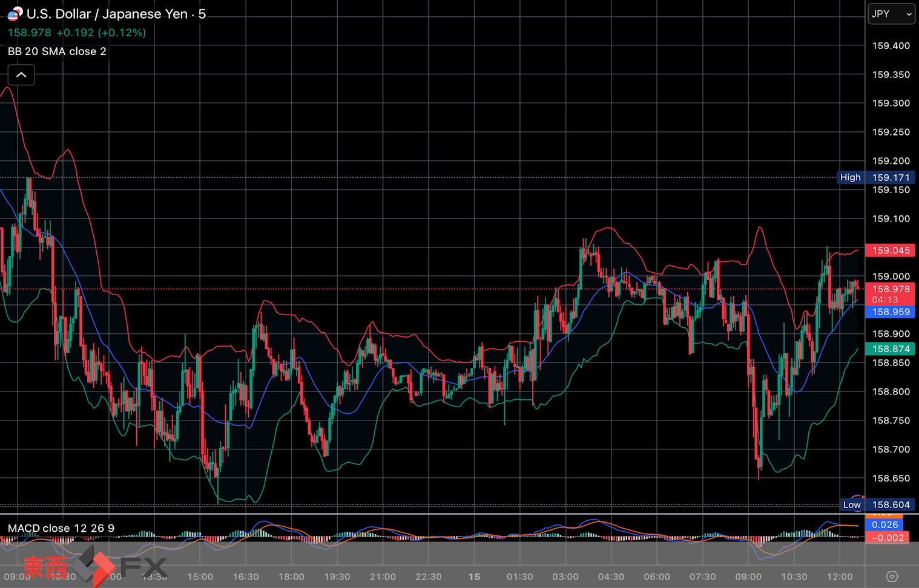Screen dimensions: 919x588
Task: Click the 159.400 level on price scale
Action: [x=891, y=46]
